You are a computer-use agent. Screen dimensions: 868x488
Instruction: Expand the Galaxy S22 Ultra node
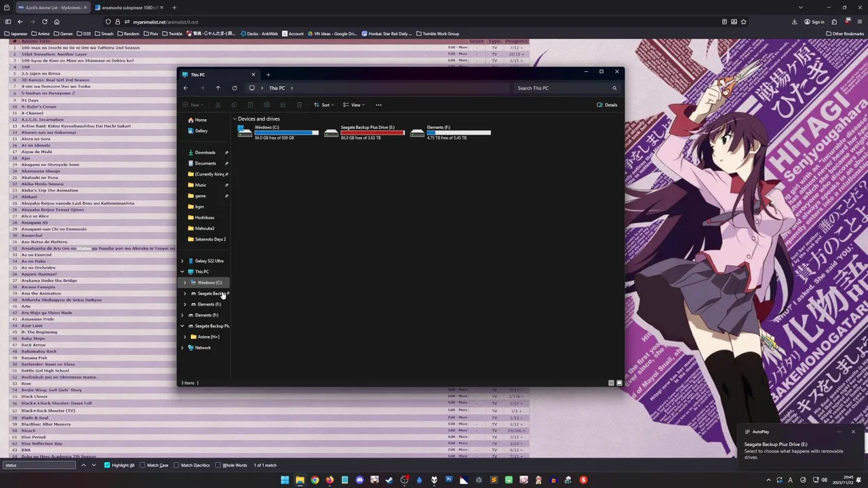pyautogui.click(x=182, y=261)
